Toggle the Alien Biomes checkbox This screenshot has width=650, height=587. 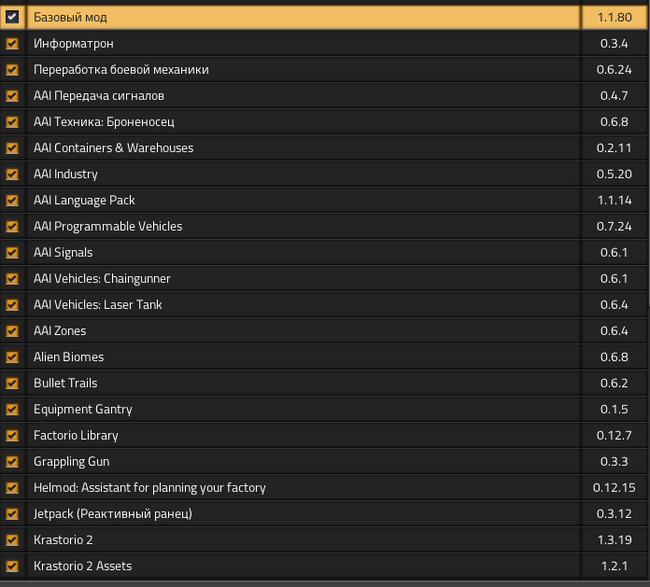pos(12,357)
